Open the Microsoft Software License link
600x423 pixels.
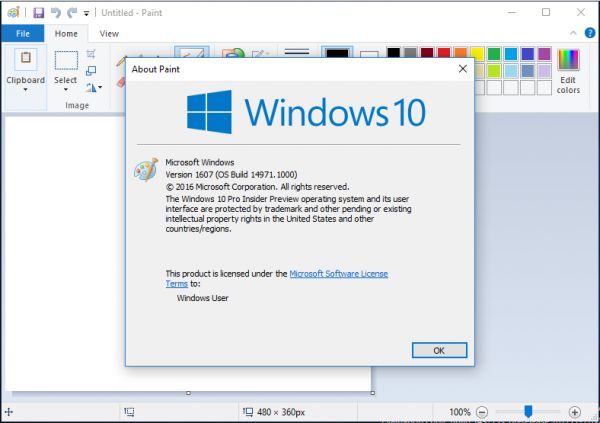pyautogui.click(x=339, y=274)
